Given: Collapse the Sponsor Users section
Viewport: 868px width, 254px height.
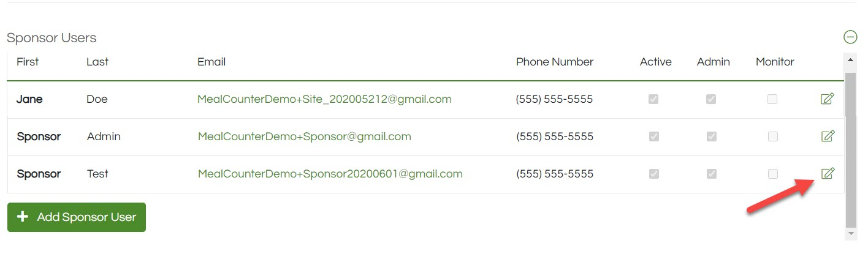Looking at the screenshot, I should 850,37.
